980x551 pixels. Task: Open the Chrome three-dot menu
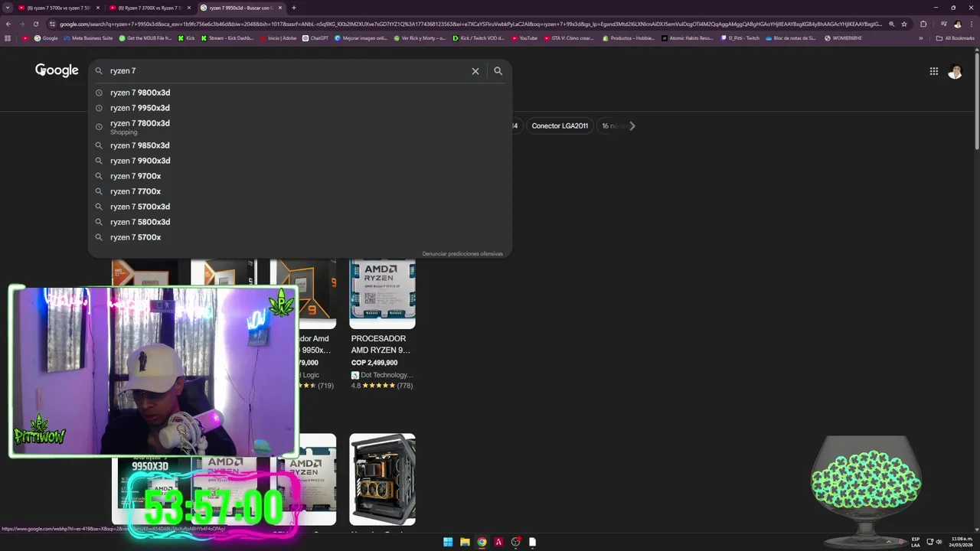(971, 24)
